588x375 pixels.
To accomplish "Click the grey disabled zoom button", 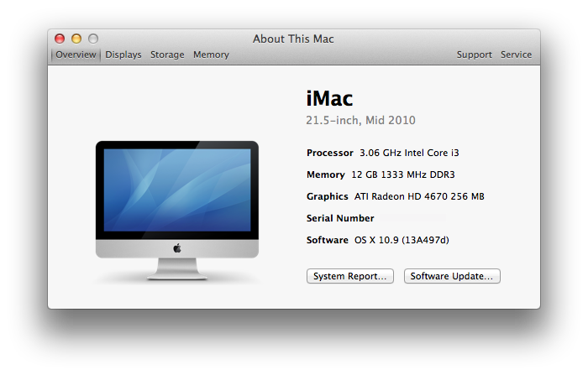I will pos(93,39).
